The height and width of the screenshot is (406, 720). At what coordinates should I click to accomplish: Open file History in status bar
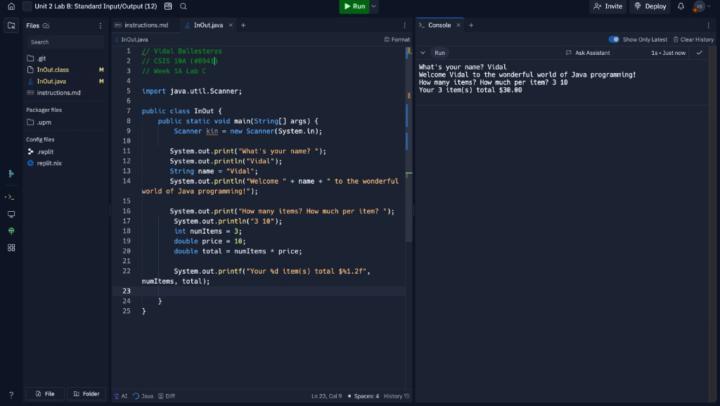pos(396,396)
